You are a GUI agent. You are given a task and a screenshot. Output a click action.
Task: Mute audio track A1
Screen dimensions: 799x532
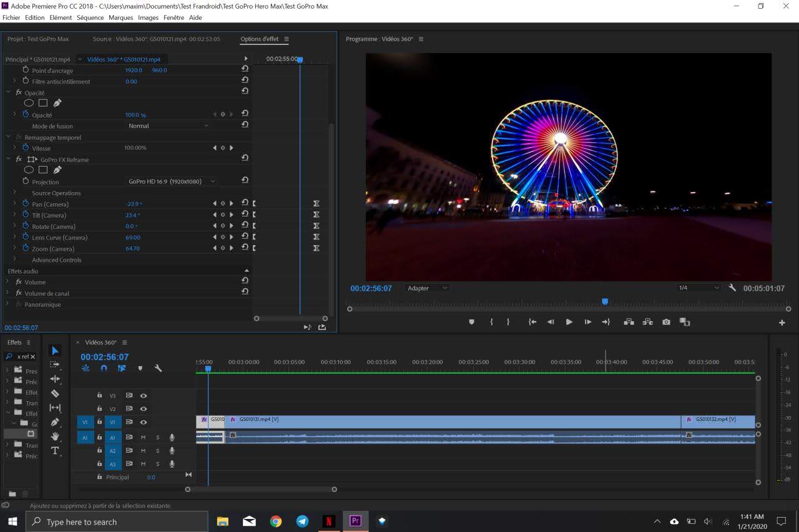pos(143,437)
